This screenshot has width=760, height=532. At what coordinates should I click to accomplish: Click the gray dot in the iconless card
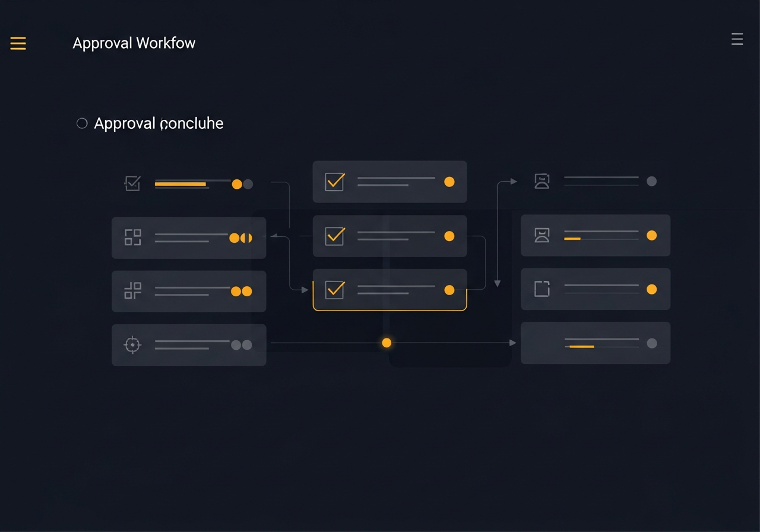point(651,343)
